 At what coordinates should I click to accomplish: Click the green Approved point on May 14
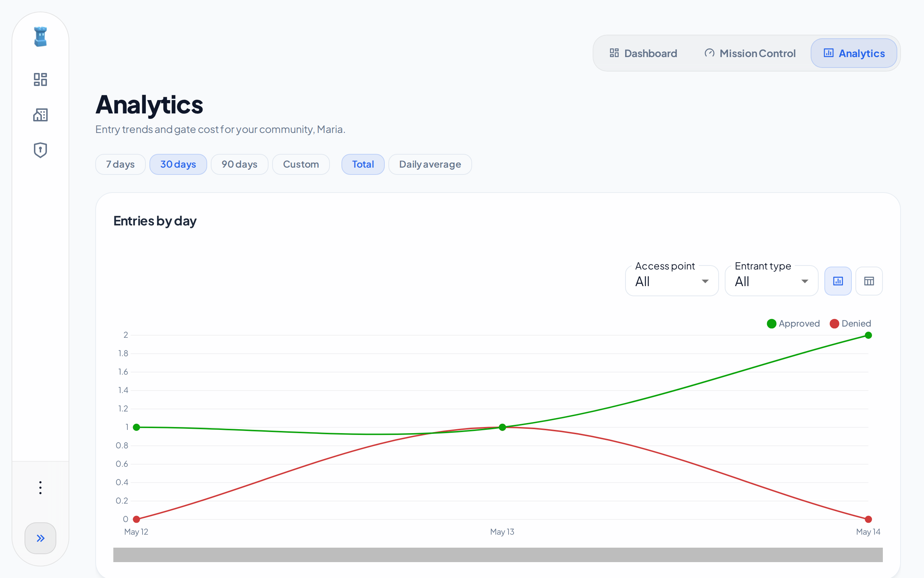(x=868, y=335)
